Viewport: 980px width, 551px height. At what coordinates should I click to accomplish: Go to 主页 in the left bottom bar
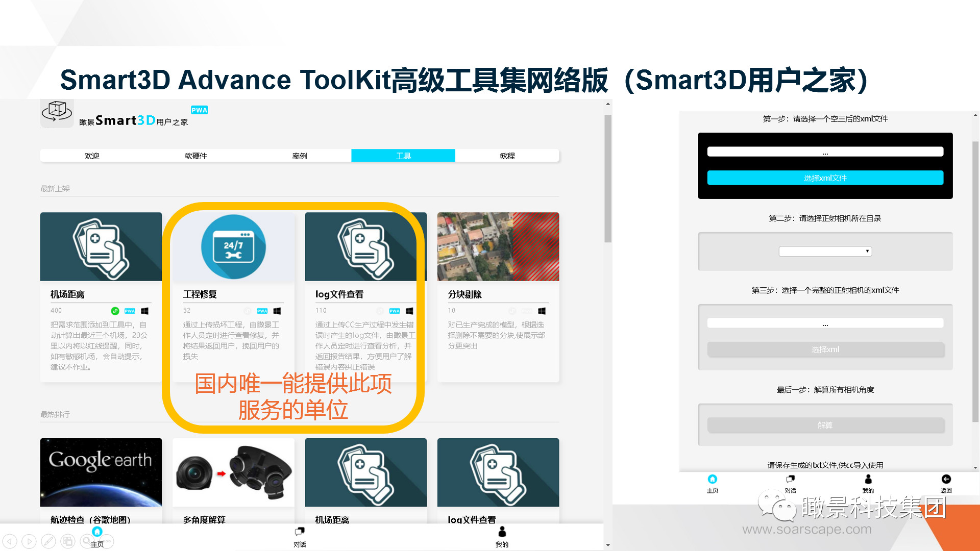point(97,537)
